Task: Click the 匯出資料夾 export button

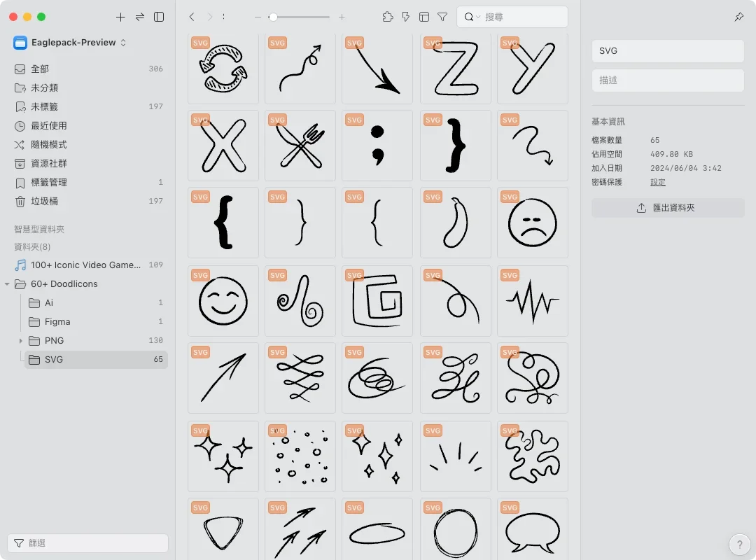Action: click(x=668, y=208)
